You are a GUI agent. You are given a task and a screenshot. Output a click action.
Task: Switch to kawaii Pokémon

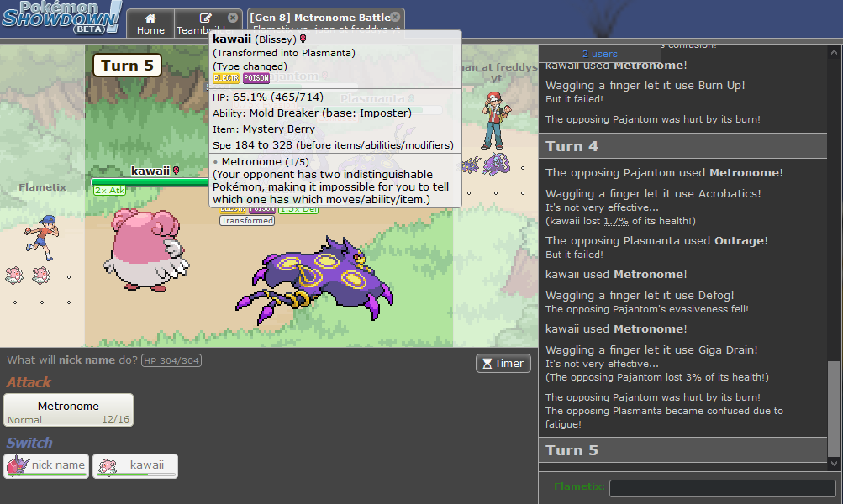pos(135,465)
